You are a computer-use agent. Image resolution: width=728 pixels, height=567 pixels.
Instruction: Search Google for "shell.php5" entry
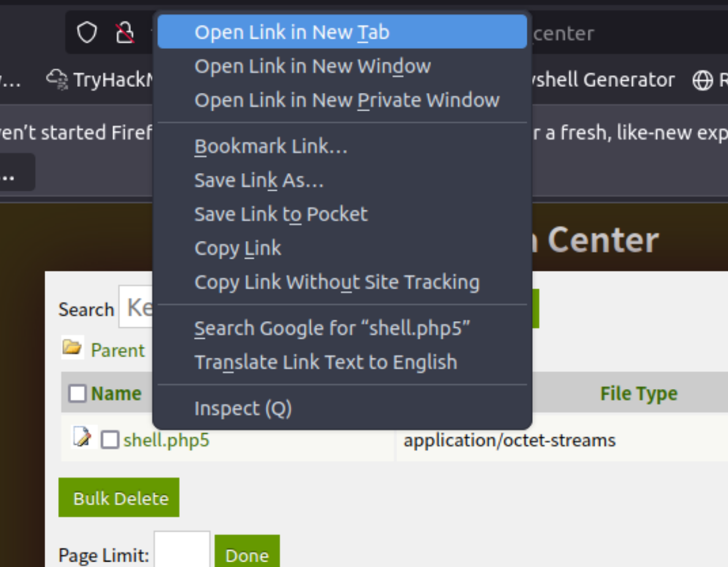point(342,328)
